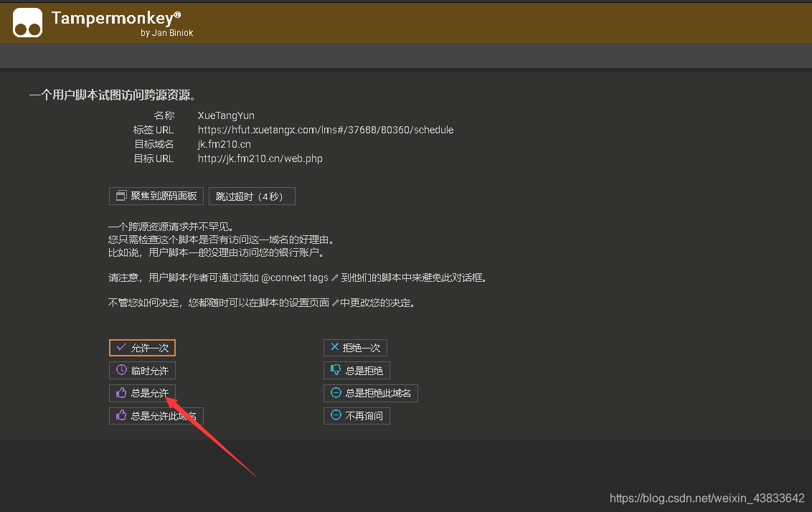Click the 拒绝一次 button
The height and width of the screenshot is (512, 812).
355,348
